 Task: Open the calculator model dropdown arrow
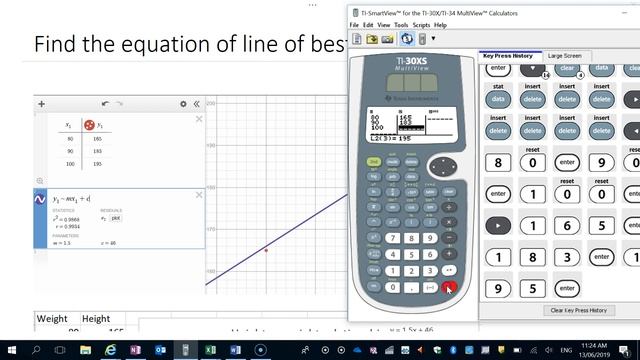coord(433,39)
